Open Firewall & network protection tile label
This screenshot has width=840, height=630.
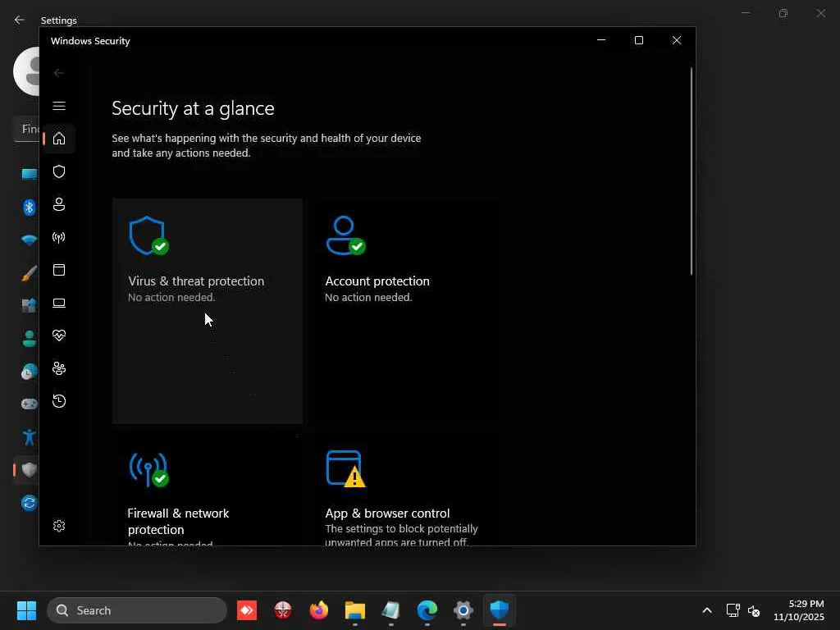tap(178, 521)
